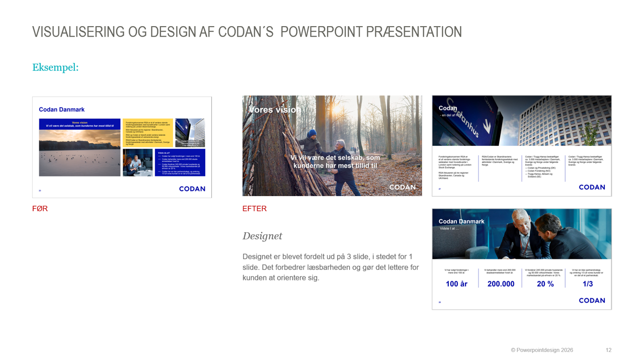Click the paragraph about 3 slides design
This screenshot has width=644, height=362.
coord(331,267)
